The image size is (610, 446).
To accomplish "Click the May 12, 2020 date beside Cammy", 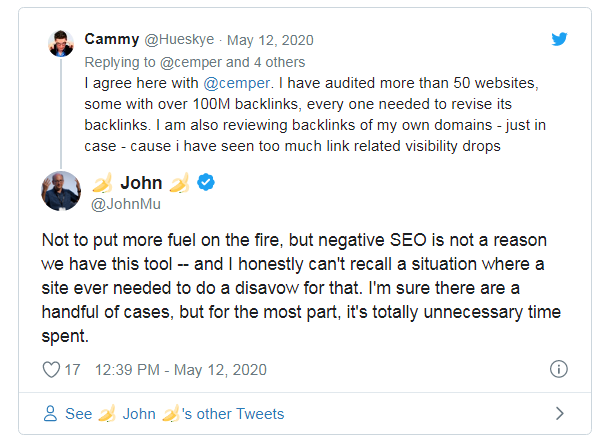I will click(x=270, y=40).
